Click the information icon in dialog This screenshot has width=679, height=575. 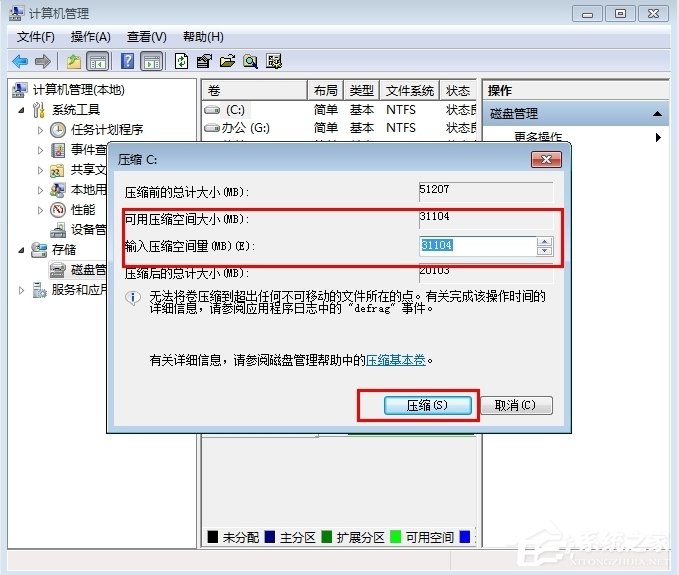133,298
